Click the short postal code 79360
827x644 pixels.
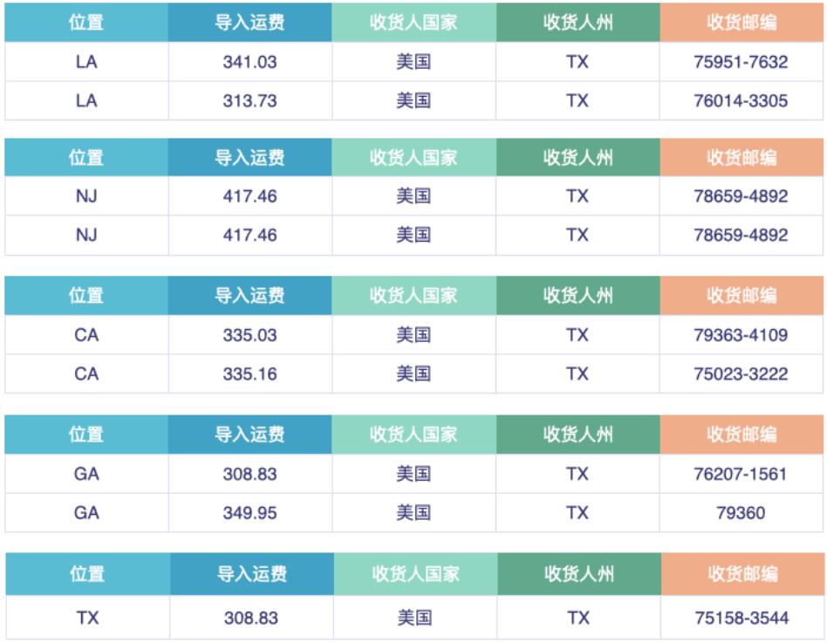tap(741, 512)
